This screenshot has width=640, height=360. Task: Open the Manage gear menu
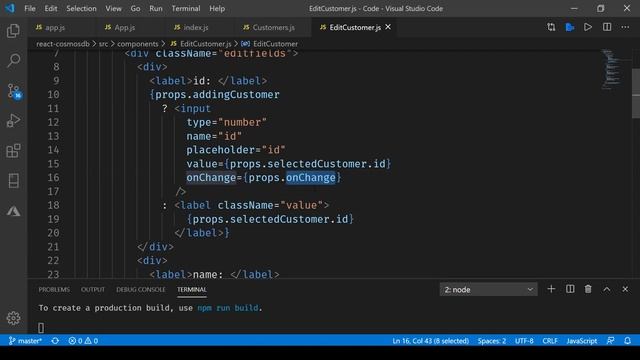[x=13, y=318]
